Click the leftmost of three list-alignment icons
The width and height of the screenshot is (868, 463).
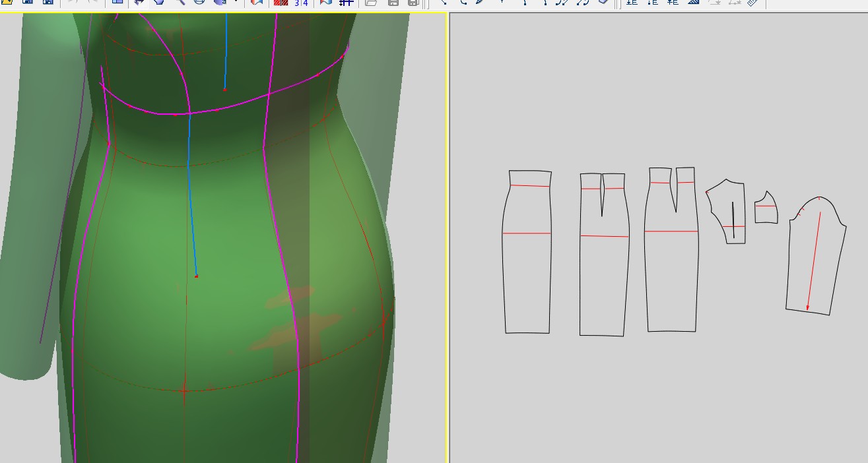632,3
